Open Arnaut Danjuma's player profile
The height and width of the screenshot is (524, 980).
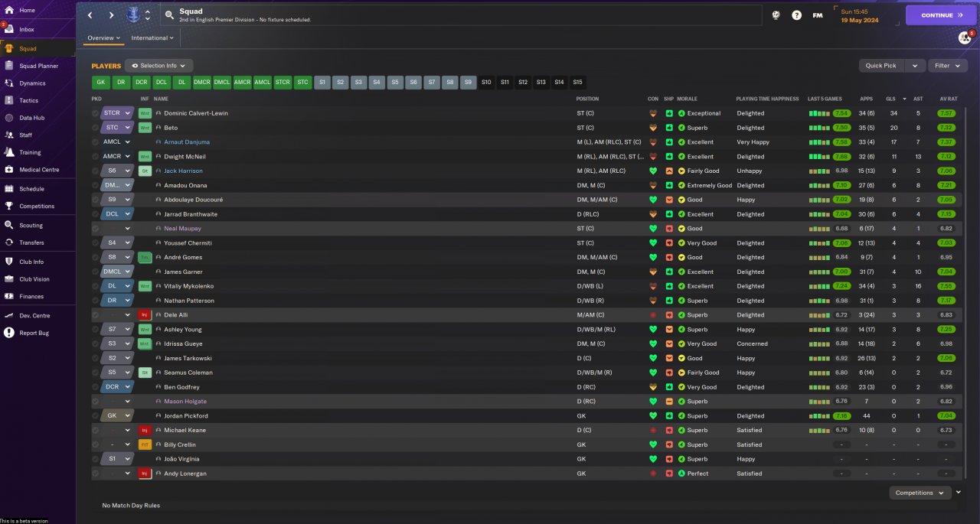coord(187,142)
